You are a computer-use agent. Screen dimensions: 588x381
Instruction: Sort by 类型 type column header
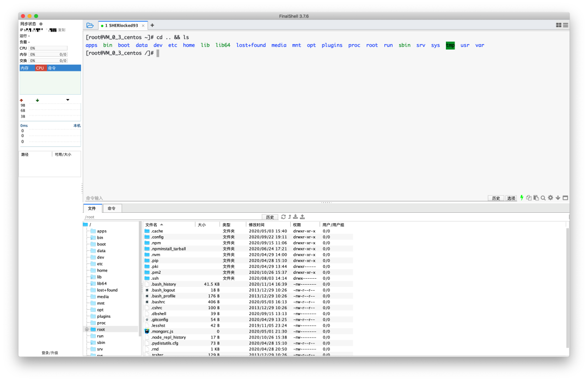click(x=232, y=225)
